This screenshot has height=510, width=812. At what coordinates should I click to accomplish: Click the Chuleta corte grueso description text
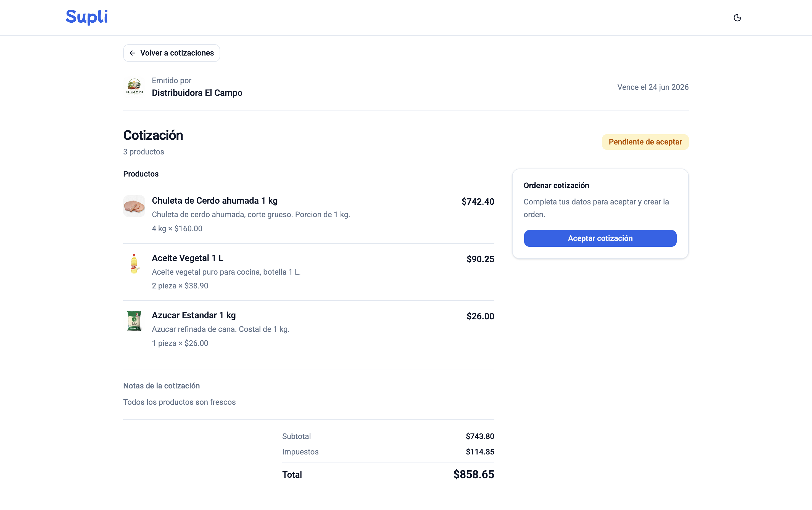pos(251,214)
